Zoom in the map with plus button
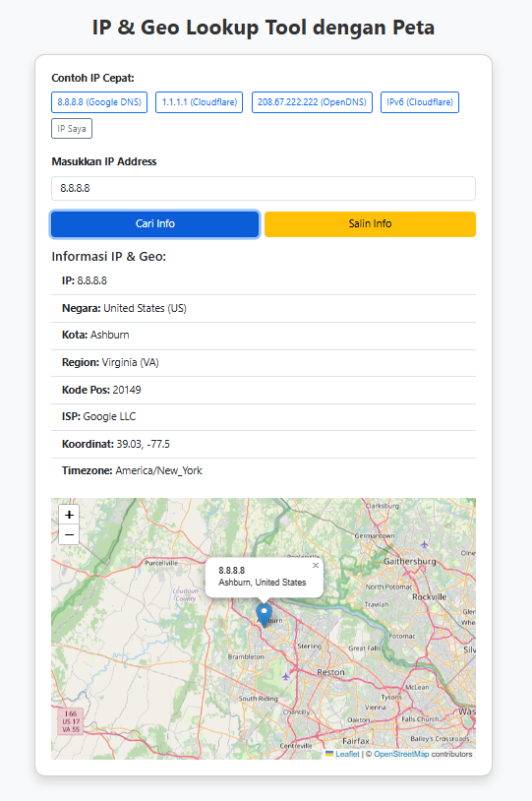Viewport: 532px width, 801px height. [69, 515]
